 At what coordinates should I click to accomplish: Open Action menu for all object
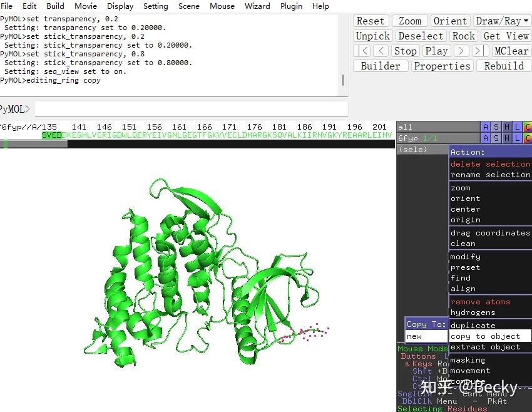[486, 127]
